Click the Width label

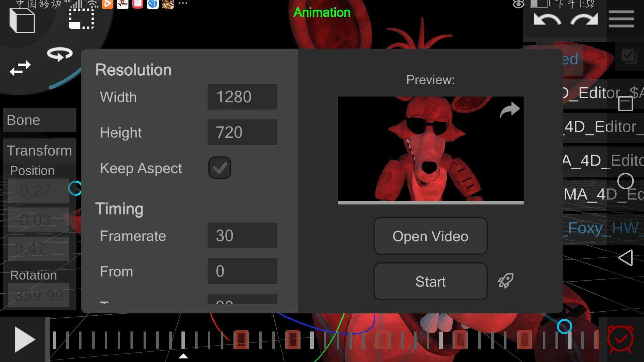point(118,97)
